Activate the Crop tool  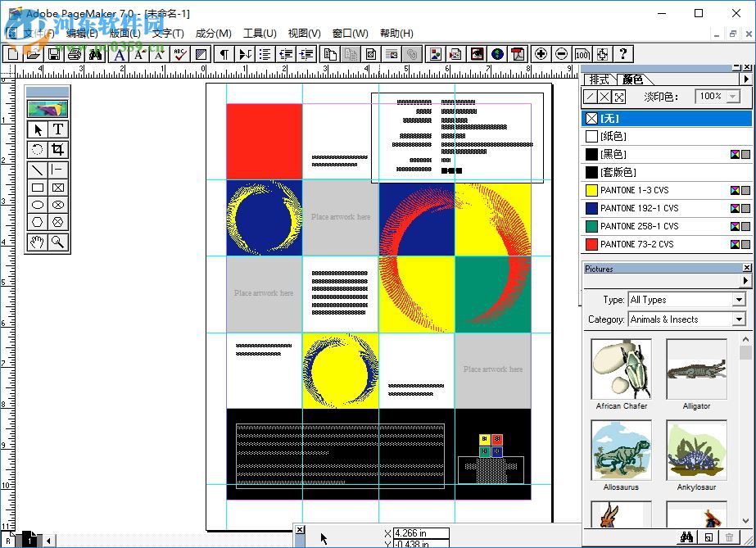[x=57, y=149]
